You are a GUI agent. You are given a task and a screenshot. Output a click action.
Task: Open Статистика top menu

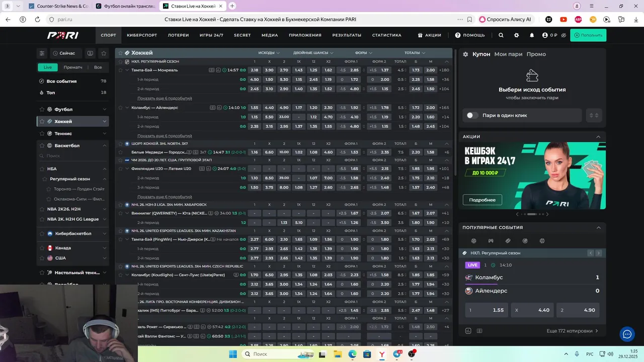(x=387, y=35)
